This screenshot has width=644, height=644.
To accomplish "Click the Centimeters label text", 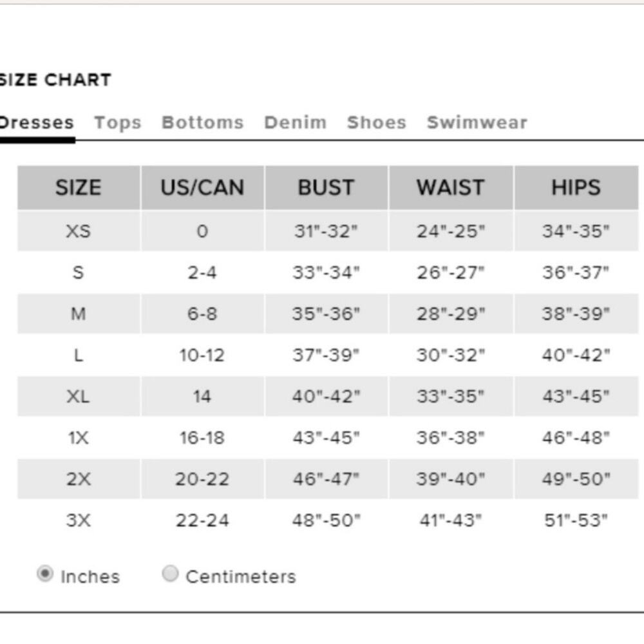I will (241, 576).
